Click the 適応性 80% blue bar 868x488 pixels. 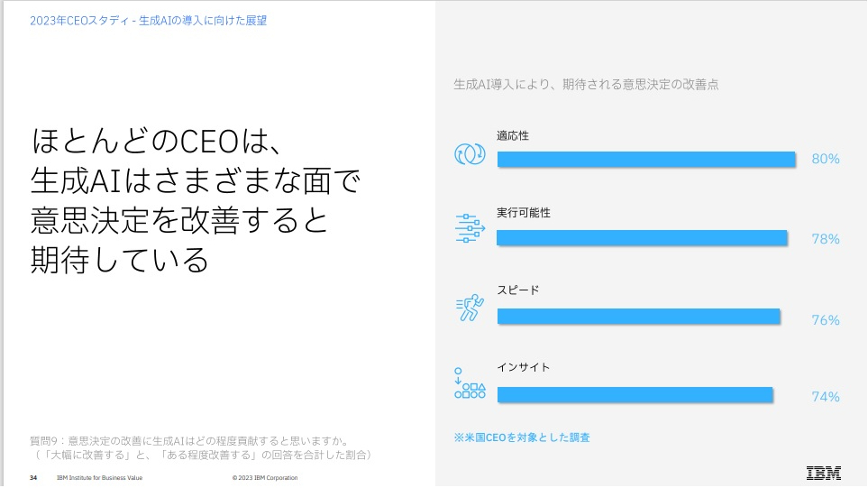[x=646, y=160]
